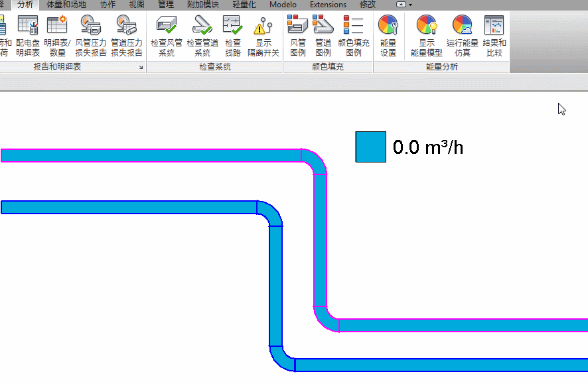Screen dimensions: 588x384
Task: Open ribbon display options dropdown arrow
Action: [x=410, y=5]
